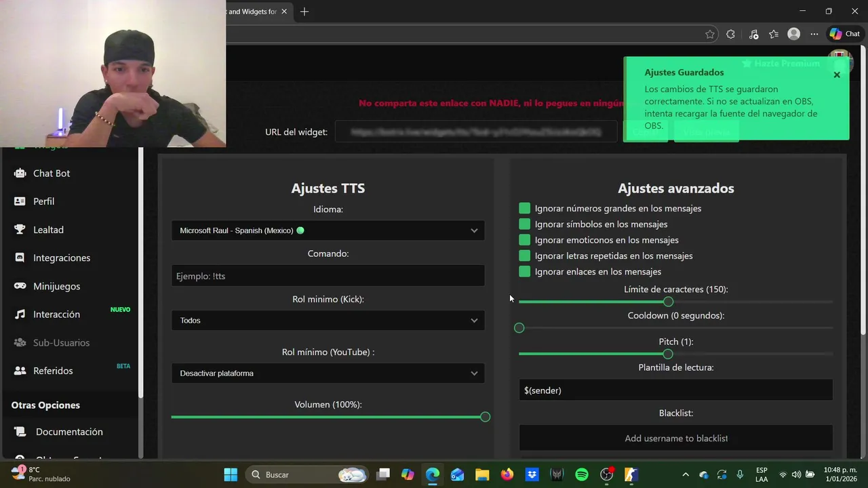This screenshot has width=868, height=488.
Task: Click the Interacción music note icon
Action: [20, 314]
